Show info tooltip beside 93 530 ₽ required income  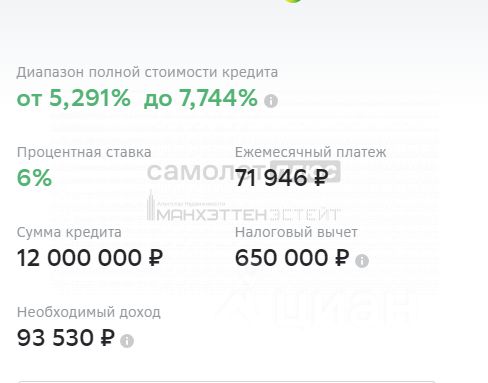pyautogui.click(x=127, y=341)
